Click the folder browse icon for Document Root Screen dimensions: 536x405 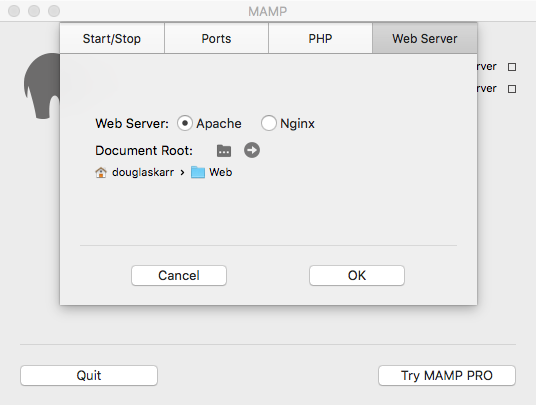click(x=224, y=150)
